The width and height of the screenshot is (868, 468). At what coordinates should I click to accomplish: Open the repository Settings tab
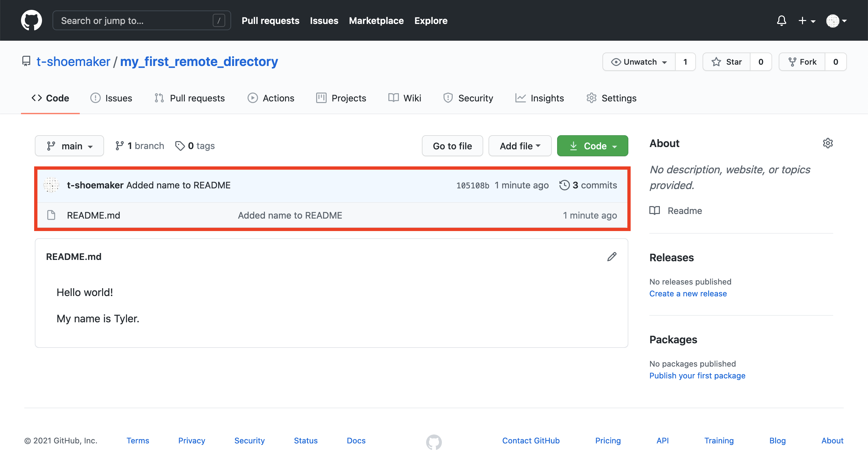point(611,98)
